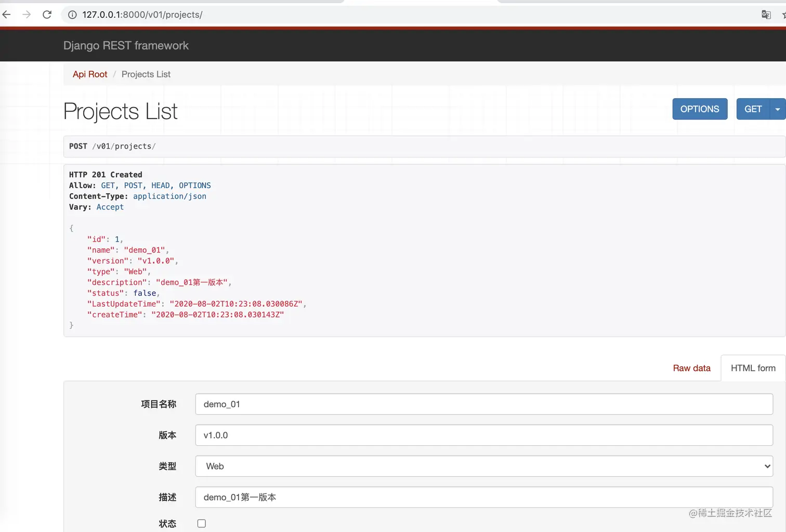Navigate to Api Root breadcrumb
Image resolution: width=786 pixels, height=532 pixels.
(90, 74)
